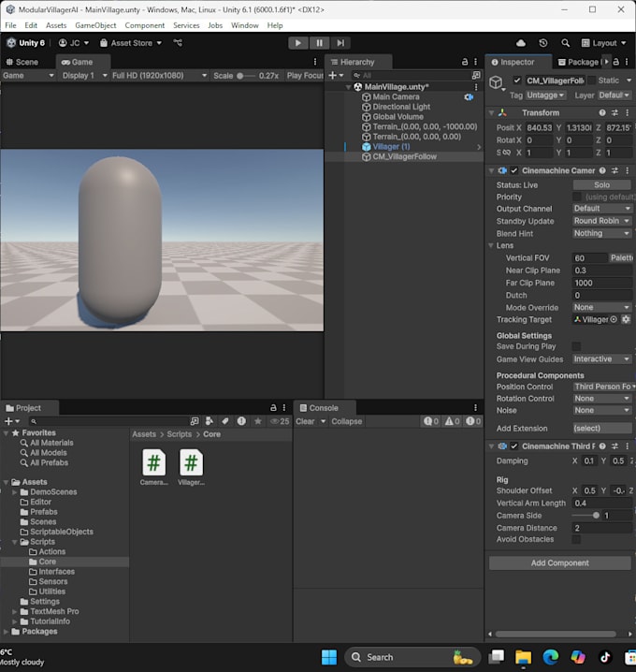Open the Version Control icon near Asset Store

(x=178, y=43)
